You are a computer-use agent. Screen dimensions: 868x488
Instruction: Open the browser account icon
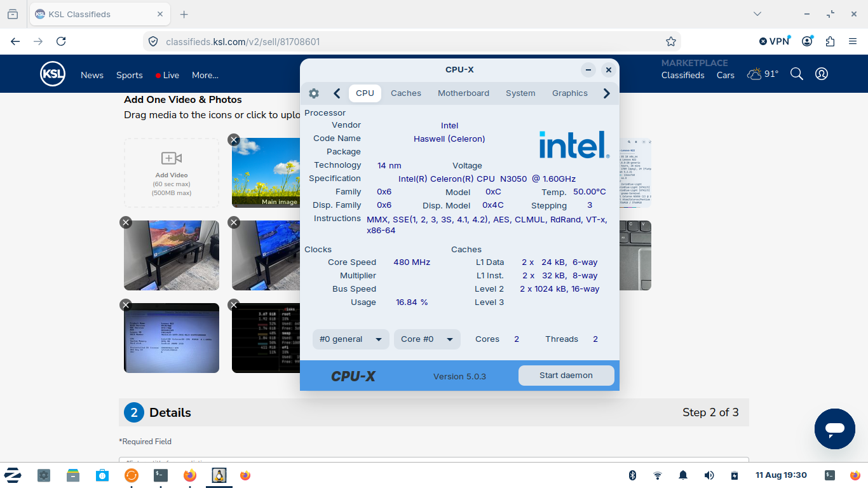pos(807,41)
